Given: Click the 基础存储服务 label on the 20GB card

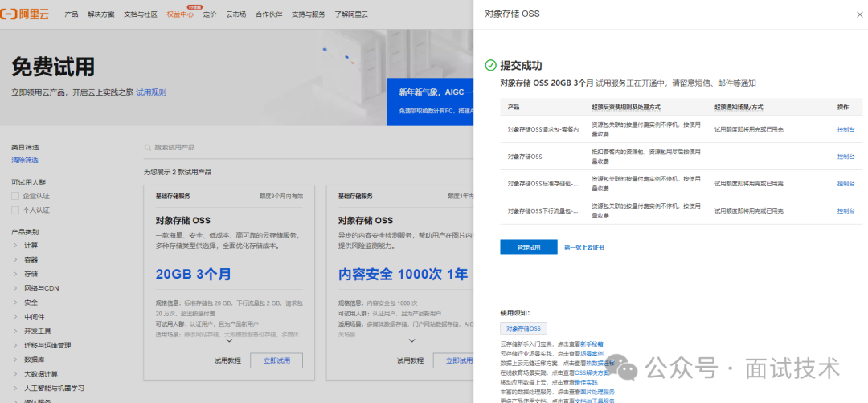Looking at the screenshot, I should coord(173,196).
